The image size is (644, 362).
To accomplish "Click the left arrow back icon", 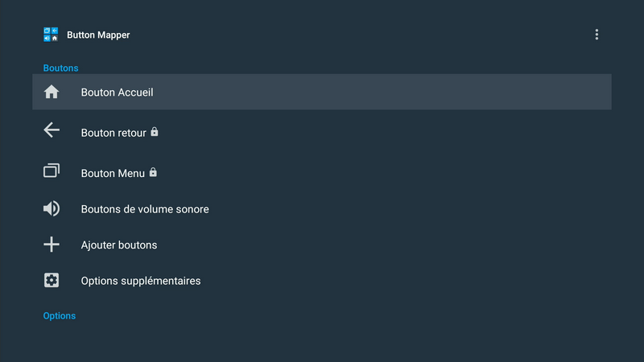I will [52, 130].
